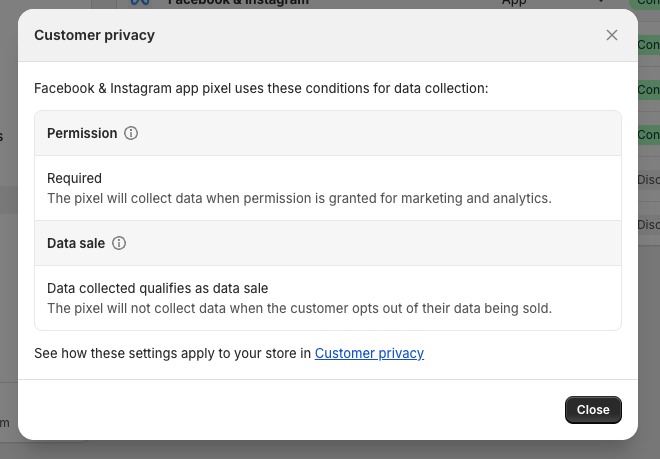This screenshot has height=459, width=660.
Task: Click the Meta logo behind the dialog
Action: tap(140, 3)
